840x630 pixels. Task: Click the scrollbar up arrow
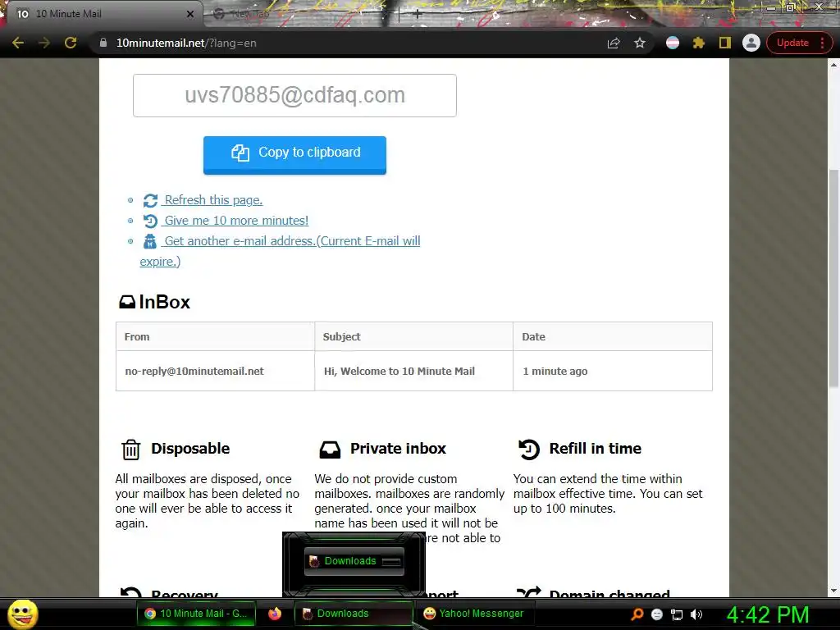833,65
